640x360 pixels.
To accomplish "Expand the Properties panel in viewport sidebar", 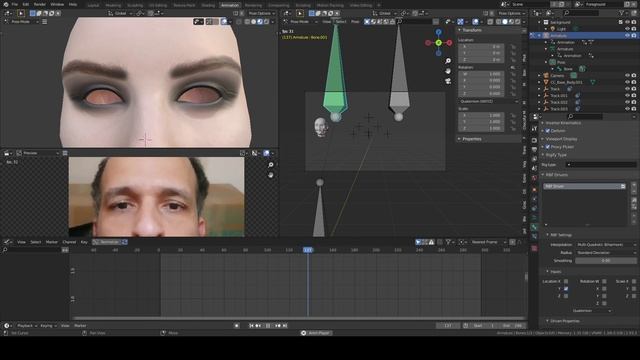I will tap(472, 139).
